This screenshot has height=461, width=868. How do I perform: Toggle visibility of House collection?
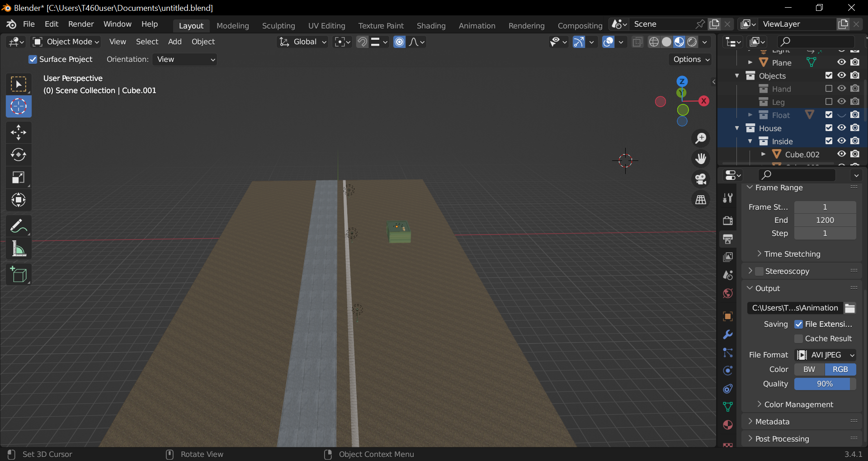click(x=842, y=128)
